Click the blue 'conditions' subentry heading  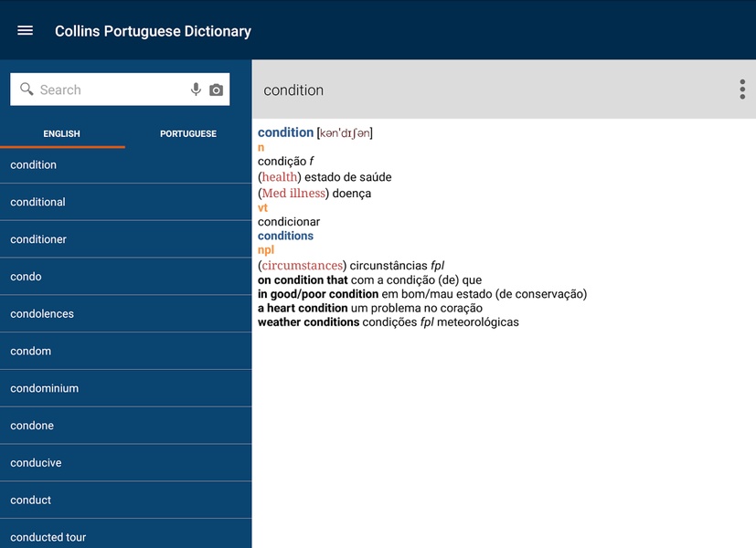point(285,236)
